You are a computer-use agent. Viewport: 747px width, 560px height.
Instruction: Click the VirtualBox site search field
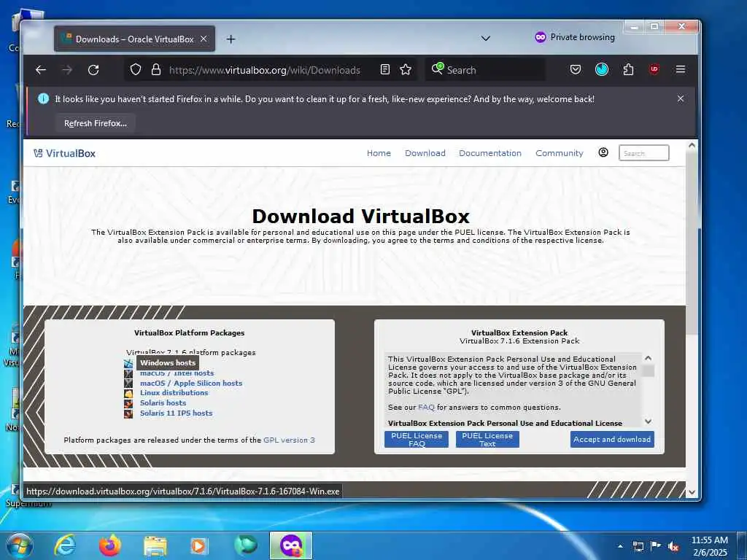643,153
